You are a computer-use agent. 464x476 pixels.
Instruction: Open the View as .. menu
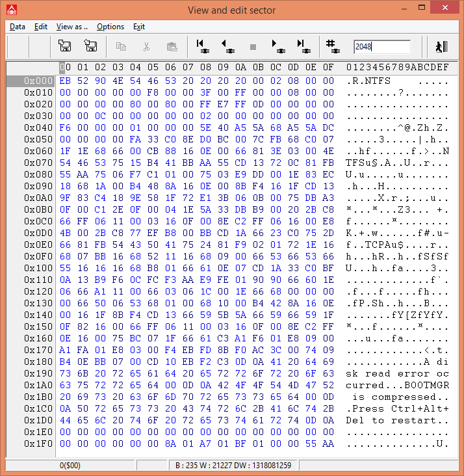point(72,27)
